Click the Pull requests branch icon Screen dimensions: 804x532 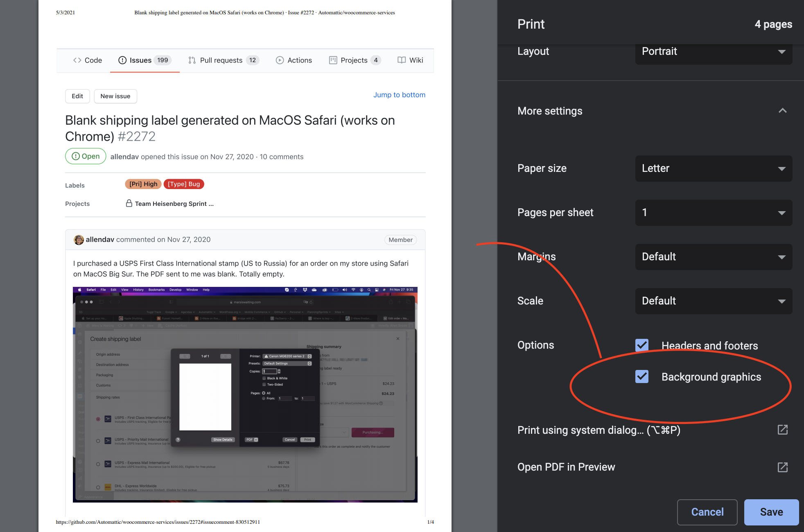192,60
